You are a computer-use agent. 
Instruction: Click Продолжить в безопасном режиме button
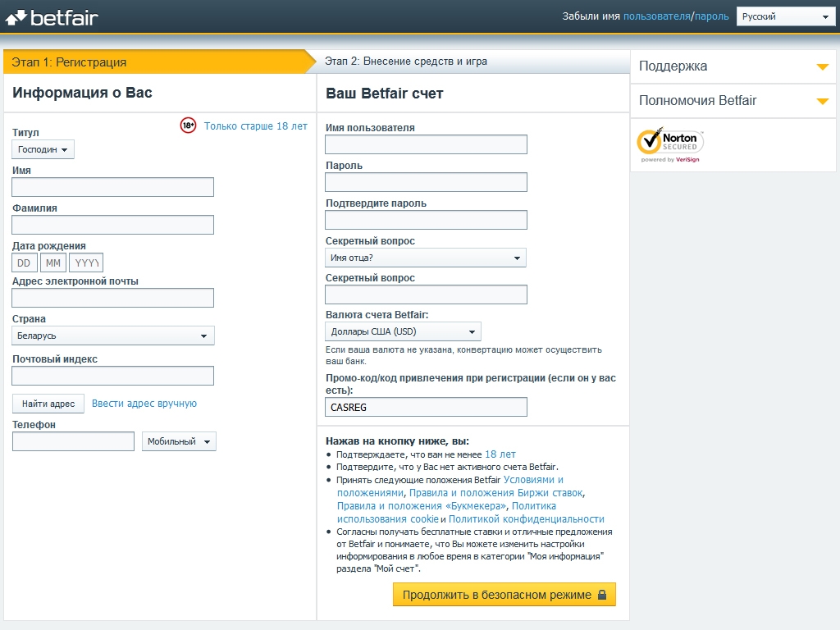(x=504, y=595)
